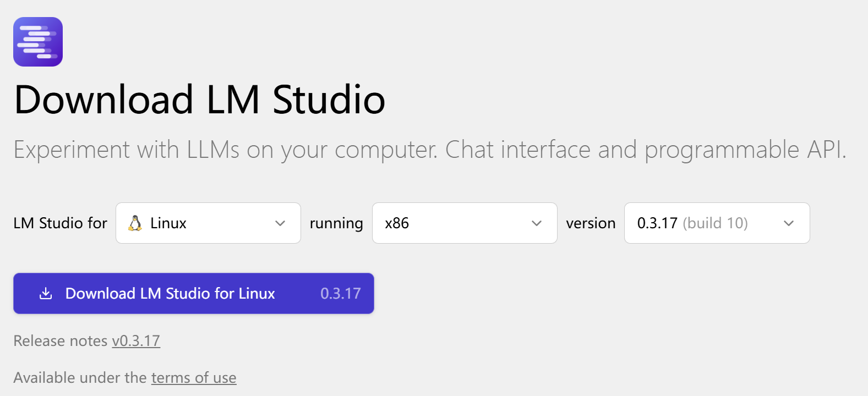
Task: Click the 'LM Studio for' label
Action: (x=61, y=223)
